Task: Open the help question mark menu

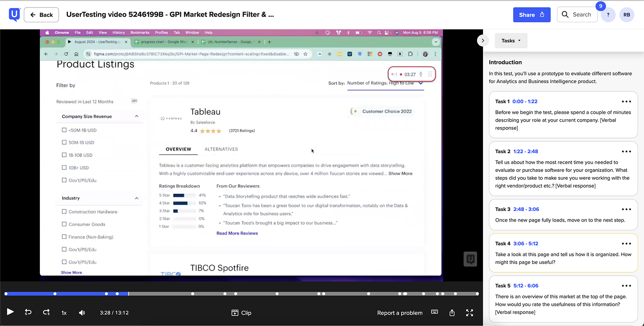Action: pyautogui.click(x=608, y=15)
